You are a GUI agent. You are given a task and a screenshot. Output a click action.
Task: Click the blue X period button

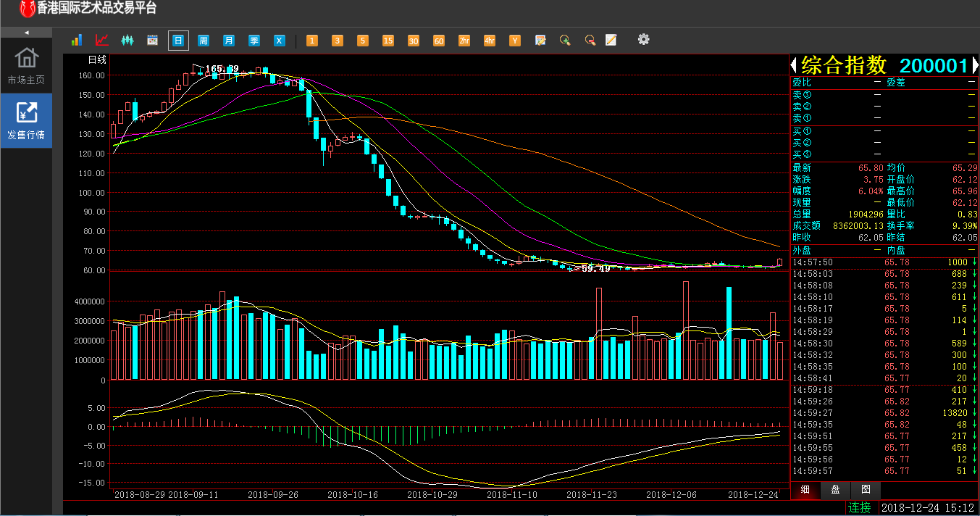280,41
